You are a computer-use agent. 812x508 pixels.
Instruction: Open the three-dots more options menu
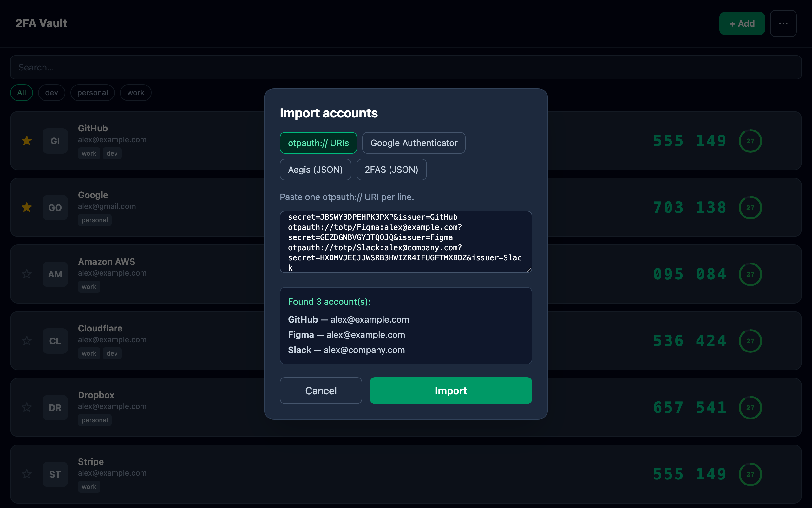783,23
